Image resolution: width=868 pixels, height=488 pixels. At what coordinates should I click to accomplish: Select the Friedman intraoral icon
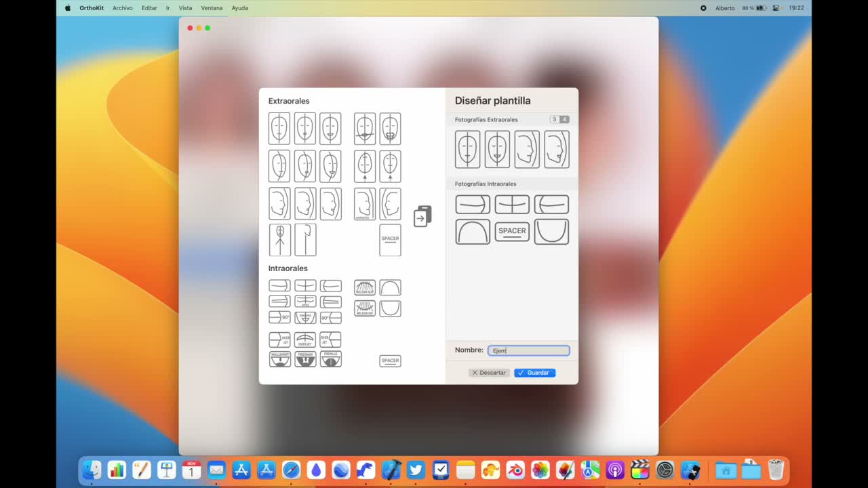pos(305,359)
